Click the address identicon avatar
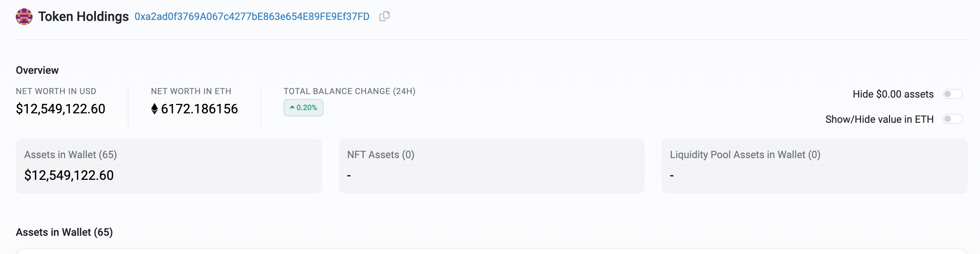Screen dimensions: 980x254 click(24, 17)
